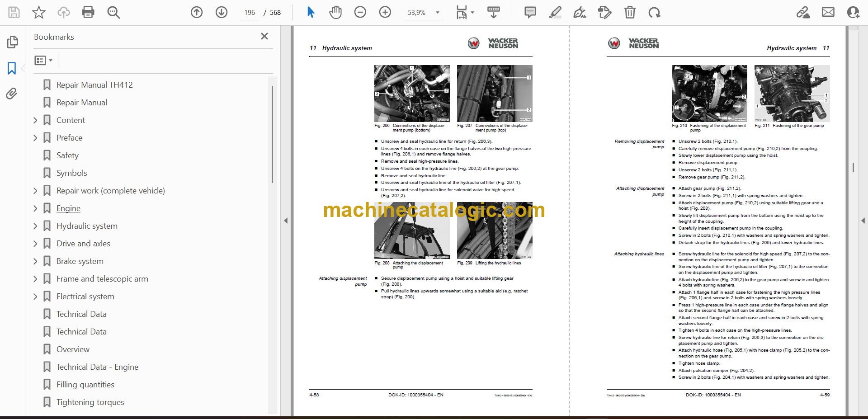868x419 pixels.
Task: Go to next page arrow
Action: pyautogui.click(x=222, y=12)
